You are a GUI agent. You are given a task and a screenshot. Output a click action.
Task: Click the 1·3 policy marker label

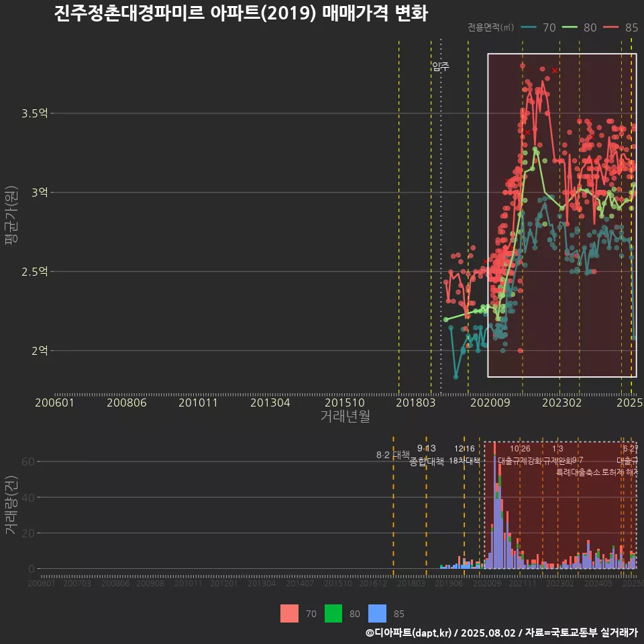[x=557, y=449]
